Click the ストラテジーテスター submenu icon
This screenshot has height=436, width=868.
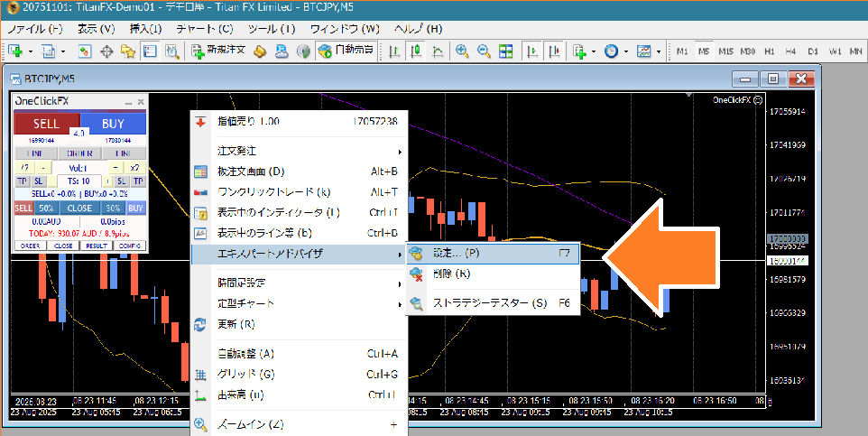[417, 303]
